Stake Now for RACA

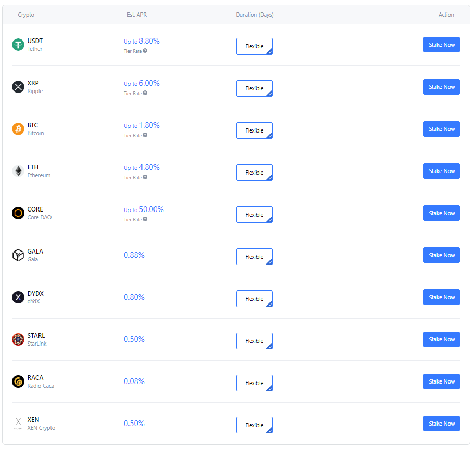point(442,381)
